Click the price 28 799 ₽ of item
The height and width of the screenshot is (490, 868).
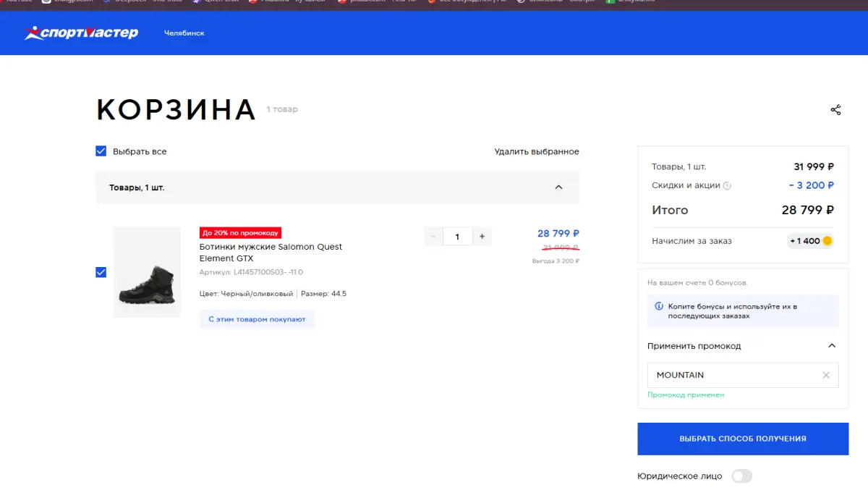[558, 234]
